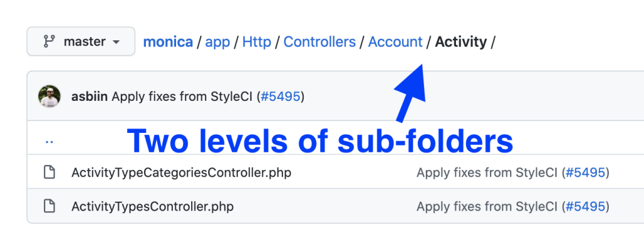Open pull request #5495 in commit header
This screenshot has height=242, width=644.
tap(280, 97)
